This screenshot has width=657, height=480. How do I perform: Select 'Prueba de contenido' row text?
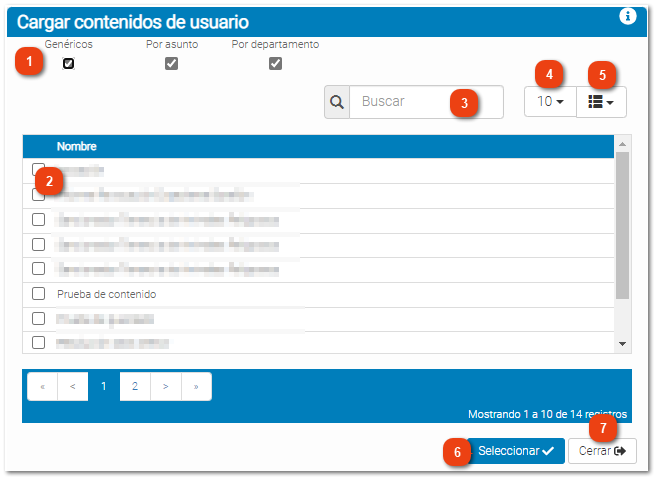coord(106,294)
